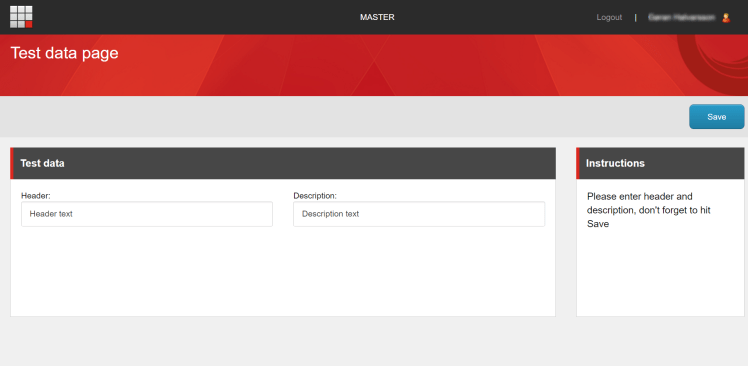The width and height of the screenshot is (748, 366).
Task: Save the test data with Save button
Action: coord(717,117)
